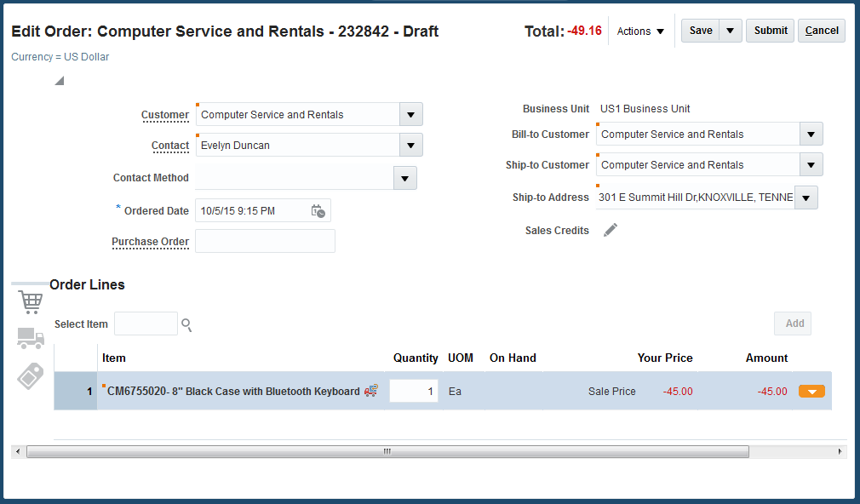Edit Sales Credits using the pencil icon
Viewport: 860px width, 504px height.
[610, 230]
